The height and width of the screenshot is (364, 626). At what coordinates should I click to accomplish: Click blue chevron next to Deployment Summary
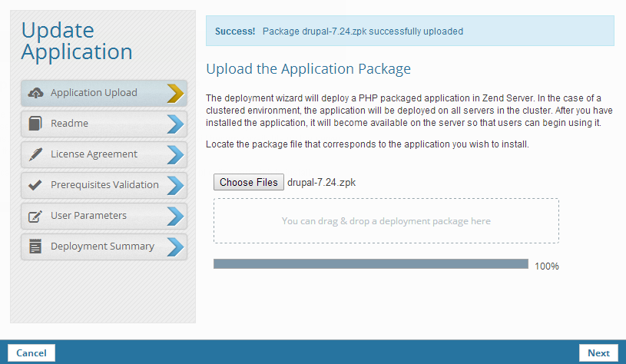pyautogui.click(x=175, y=247)
